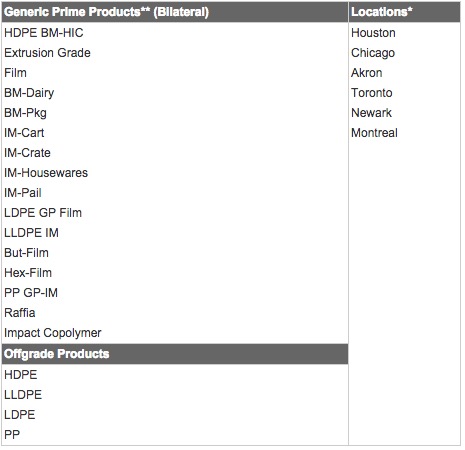Click PP GP-IM product text
The image size is (465, 450).
click(x=31, y=293)
